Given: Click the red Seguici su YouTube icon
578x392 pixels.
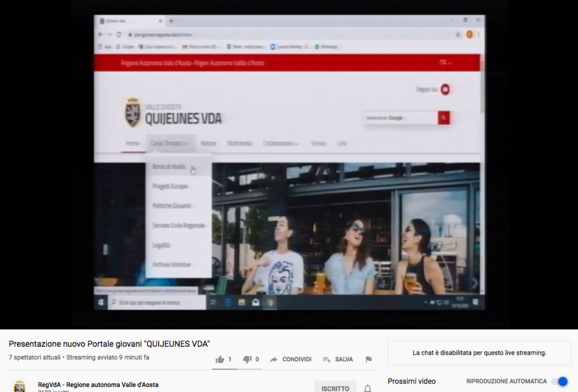Looking at the screenshot, I should 445,90.
